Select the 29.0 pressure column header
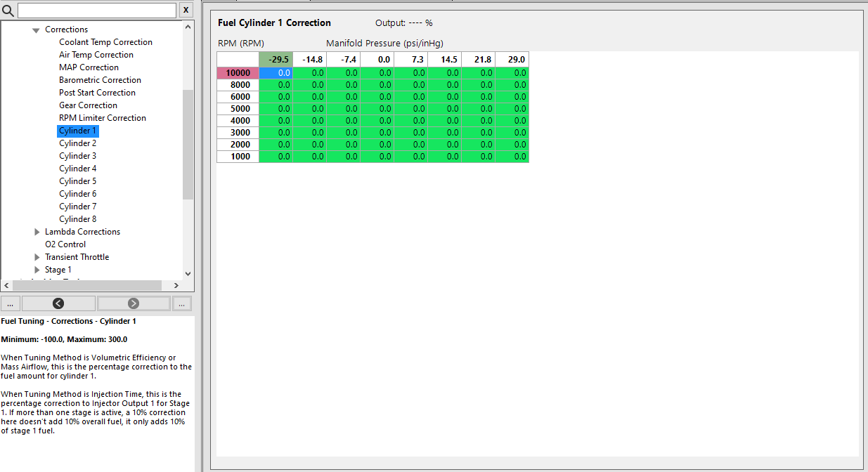This screenshot has width=868, height=472. tap(512, 60)
